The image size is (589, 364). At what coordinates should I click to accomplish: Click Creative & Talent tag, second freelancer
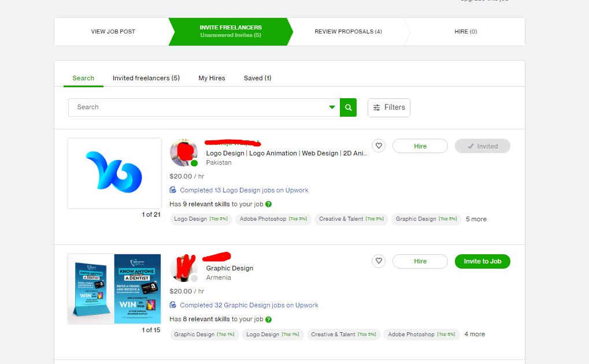[x=343, y=335]
